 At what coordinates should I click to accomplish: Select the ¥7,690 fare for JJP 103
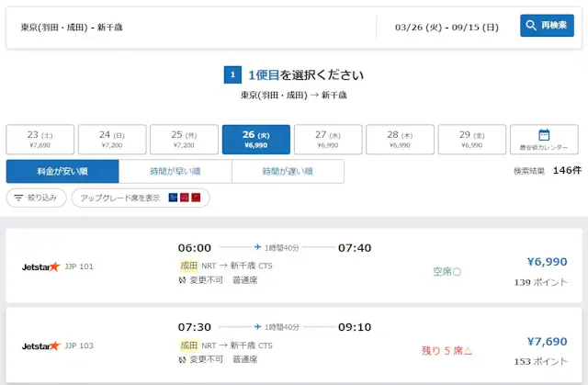pyautogui.click(x=547, y=341)
